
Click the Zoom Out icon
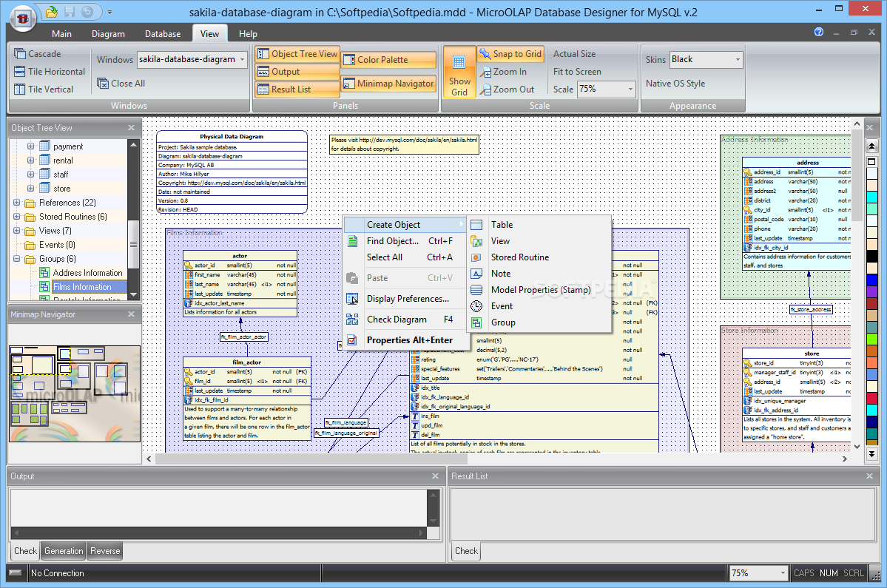coord(485,89)
